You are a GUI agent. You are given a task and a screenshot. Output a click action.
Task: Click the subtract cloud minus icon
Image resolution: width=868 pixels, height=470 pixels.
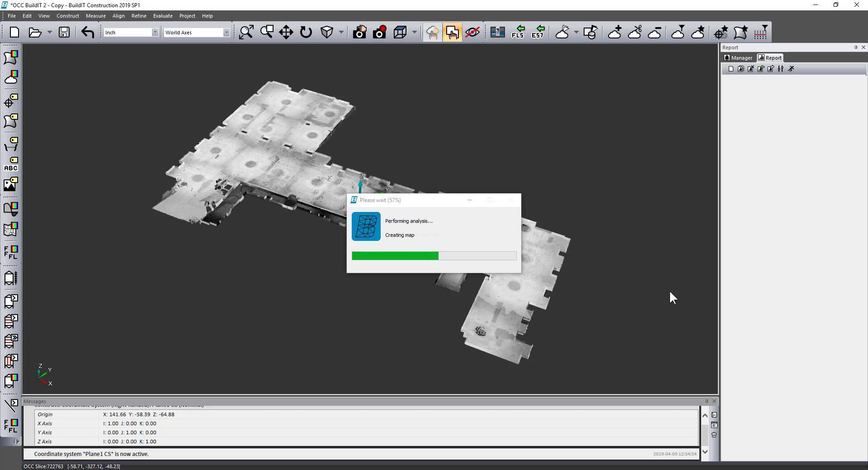coord(655,32)
